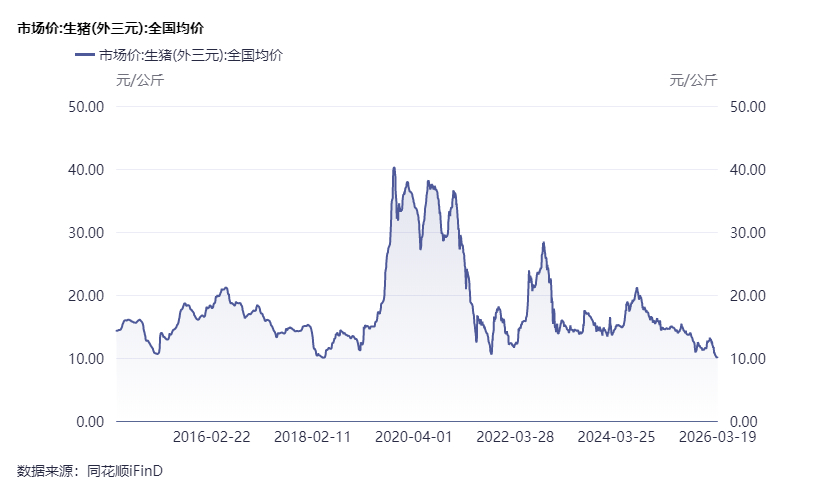Image resolution: width=834 pixels, height=498 pixels.
Task: Click the highest price peak above 40
Action: click(394, 168)
